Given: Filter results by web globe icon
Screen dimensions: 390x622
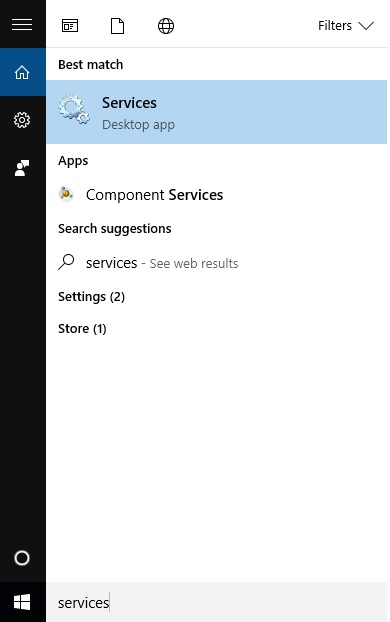Looking at the screenshot, I should pos(166,26).
